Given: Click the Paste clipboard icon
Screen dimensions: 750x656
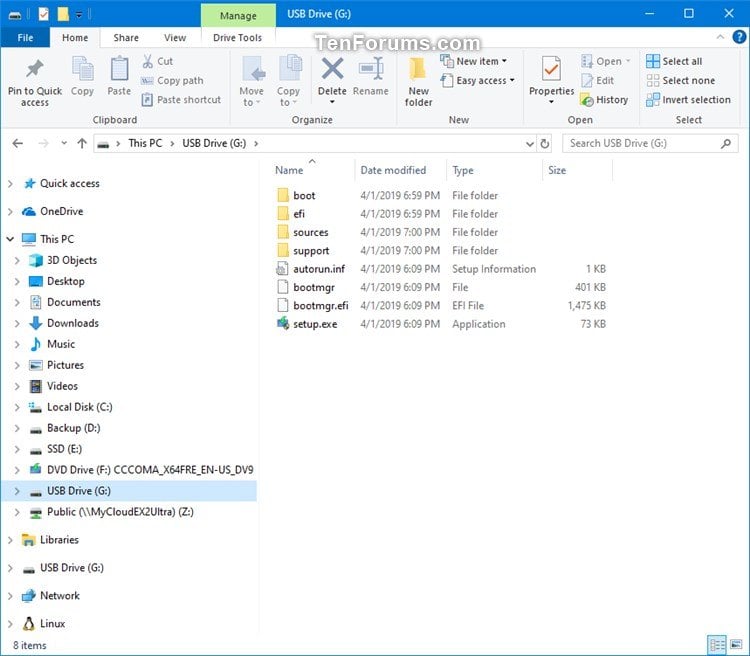Looking at the screenshot, I should (119, 69).
